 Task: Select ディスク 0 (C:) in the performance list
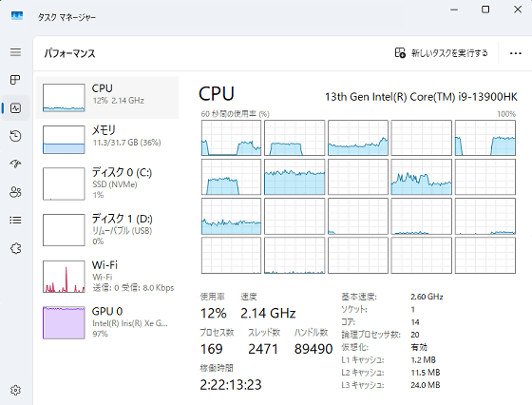(x=107, y=183)
